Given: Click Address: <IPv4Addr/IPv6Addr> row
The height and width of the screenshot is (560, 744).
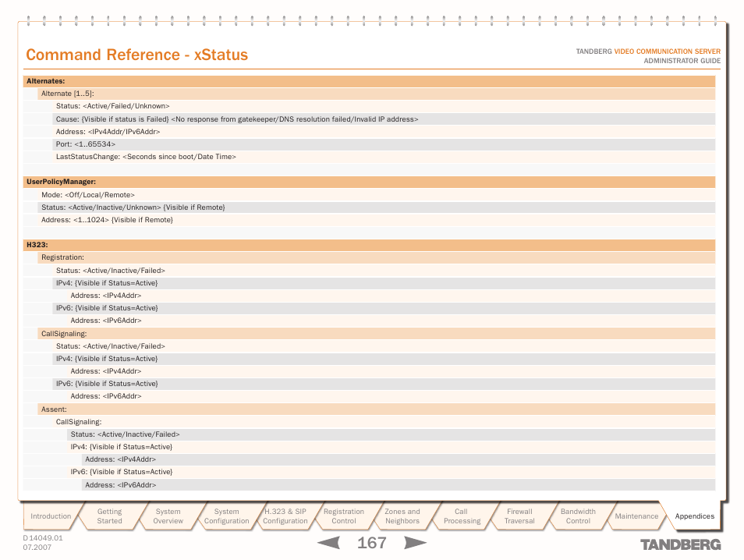Looking at the screenshot, I should coord(384,132).
